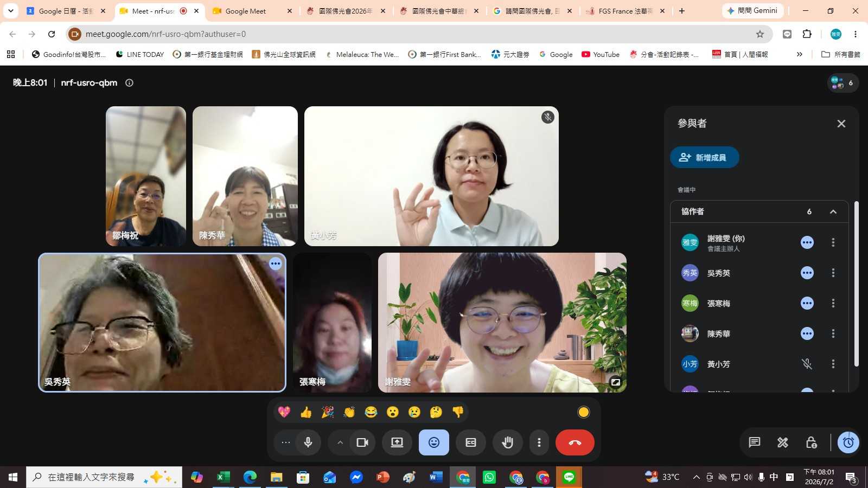Open the YouTube bookmark

601,54
